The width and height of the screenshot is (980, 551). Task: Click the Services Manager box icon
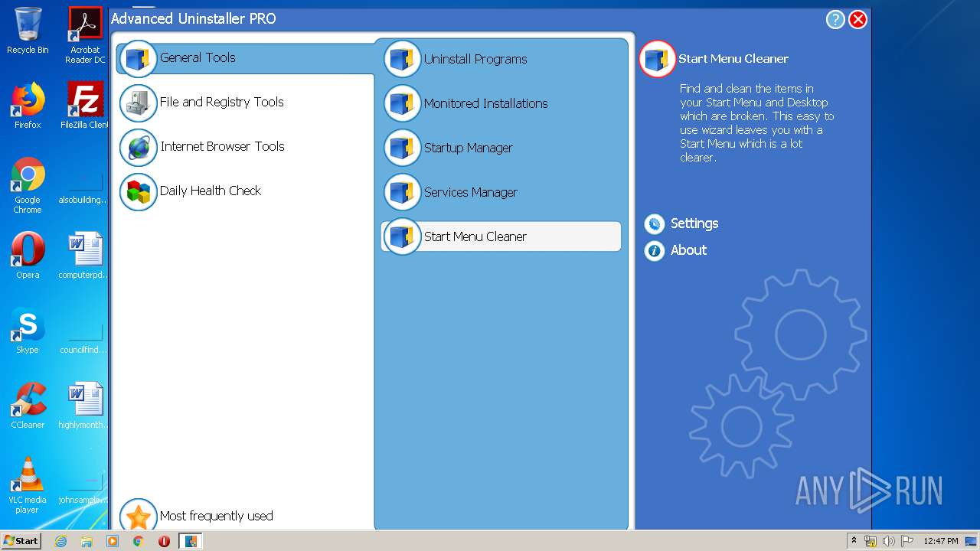coord(402,192)
